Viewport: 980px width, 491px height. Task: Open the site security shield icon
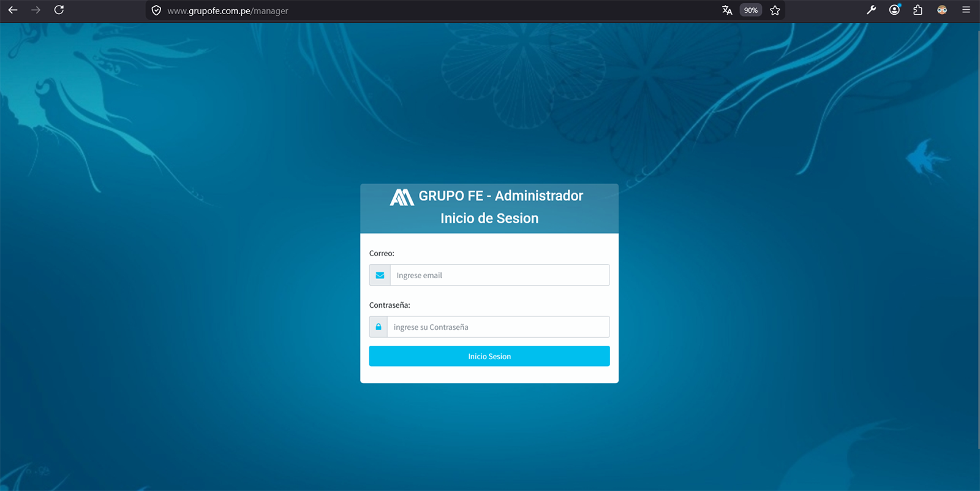click(x=156, y=10)
